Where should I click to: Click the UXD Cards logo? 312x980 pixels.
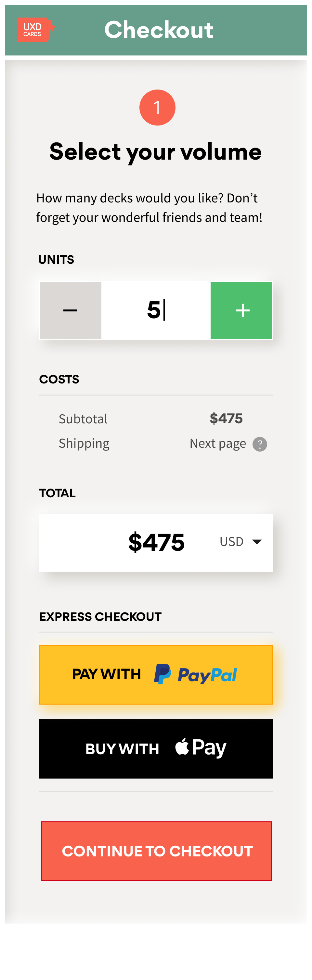pyautogui.click(x=33, y=30)
